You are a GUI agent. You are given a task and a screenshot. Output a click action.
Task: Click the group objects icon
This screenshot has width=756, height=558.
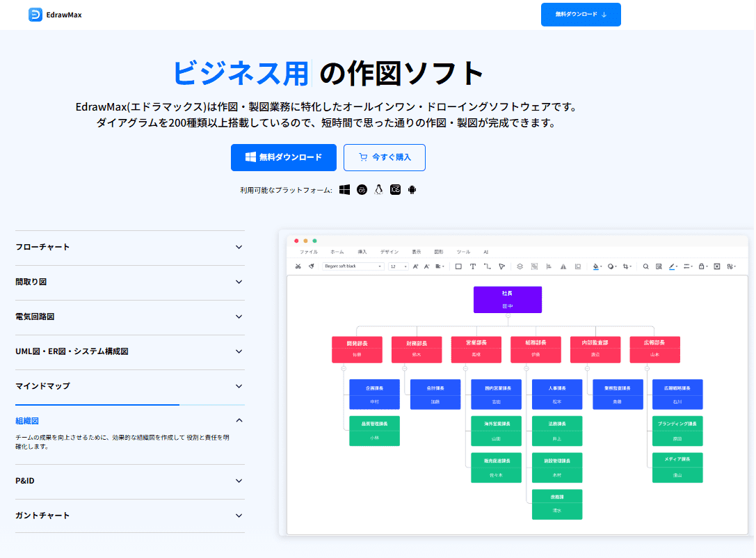[x=534, y=266]
